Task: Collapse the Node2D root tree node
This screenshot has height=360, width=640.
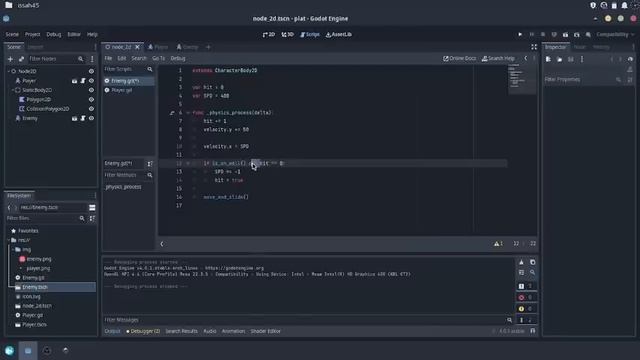Action: 9,71
